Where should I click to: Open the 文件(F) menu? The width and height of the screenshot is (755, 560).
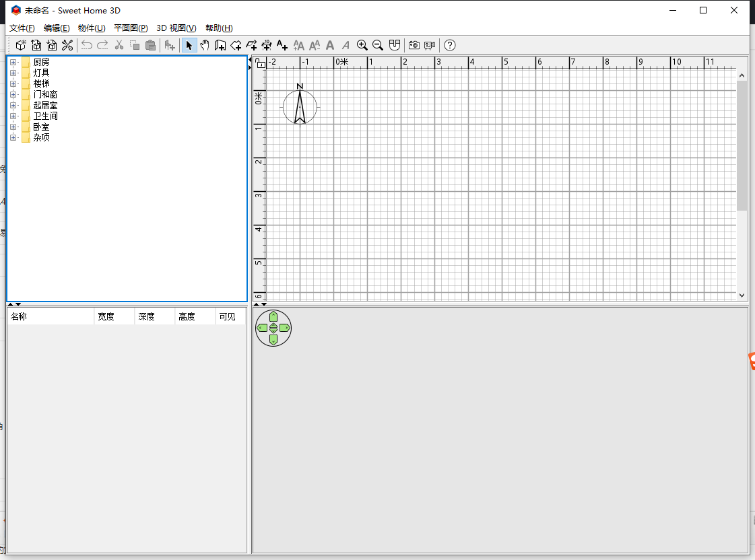[x=22, y=28]
